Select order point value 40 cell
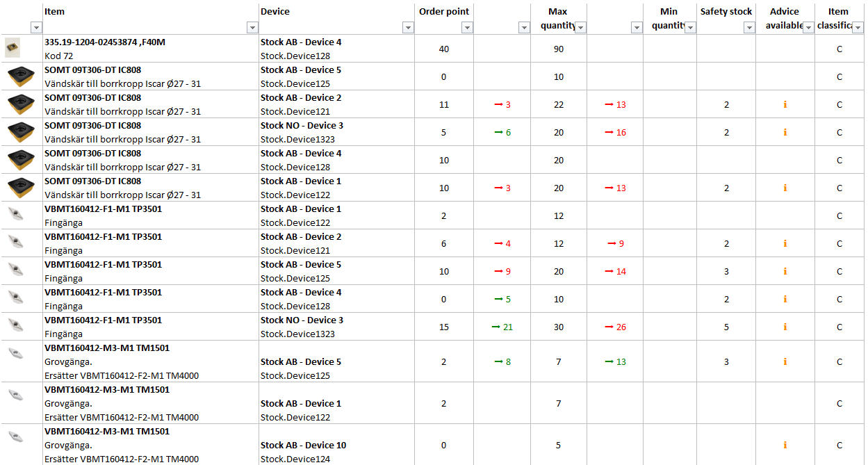 tap(444, 49)
